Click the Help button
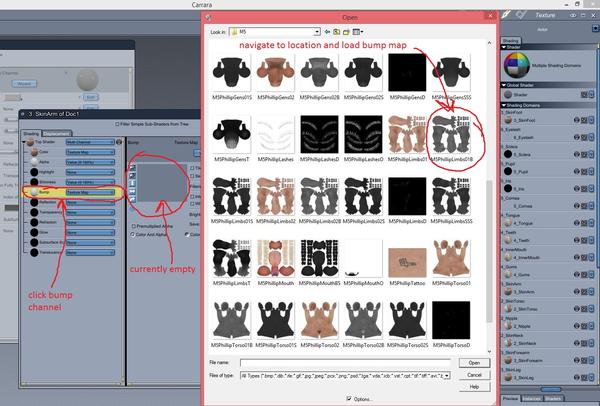 (474, 387)
